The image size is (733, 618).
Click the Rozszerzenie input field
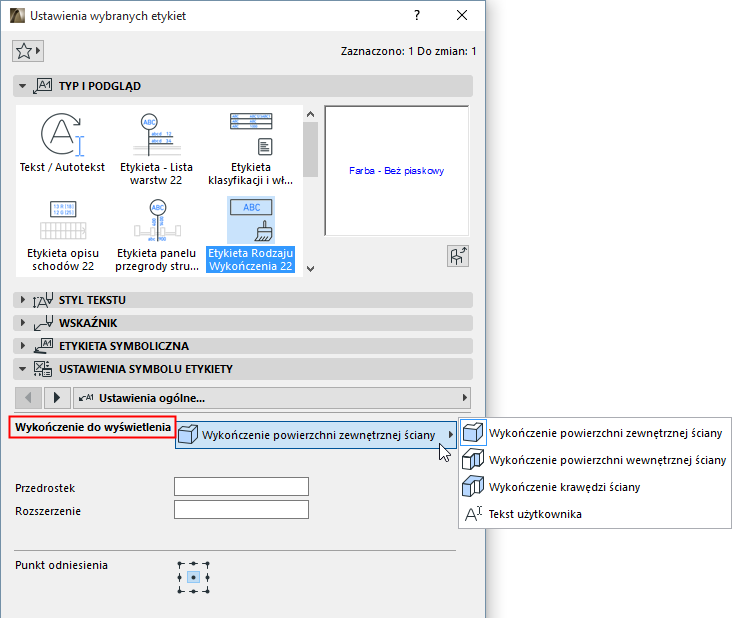[x=241, y=510]
